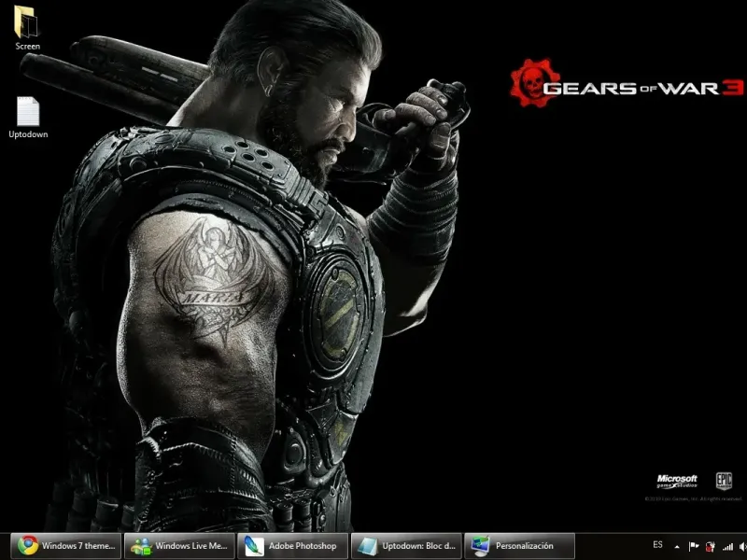The width and height of the screenshot is (747, 560).
Task: Open the Personalización window from the taskbar
Action: [521, 546]
